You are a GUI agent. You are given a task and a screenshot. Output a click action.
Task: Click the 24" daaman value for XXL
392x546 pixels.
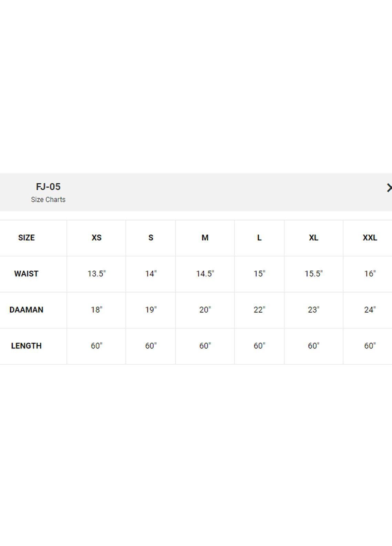370,310
